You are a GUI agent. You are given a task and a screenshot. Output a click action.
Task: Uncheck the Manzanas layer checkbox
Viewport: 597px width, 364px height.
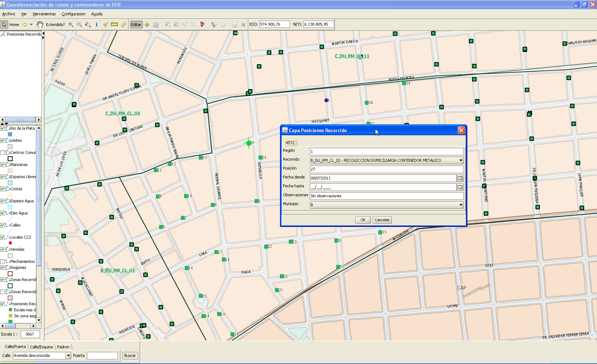[x=2, y=165]
